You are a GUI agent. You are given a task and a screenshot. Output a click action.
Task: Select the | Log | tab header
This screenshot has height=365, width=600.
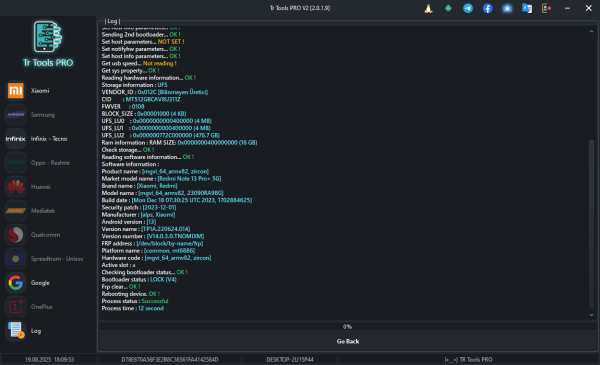tap(112, 21)
